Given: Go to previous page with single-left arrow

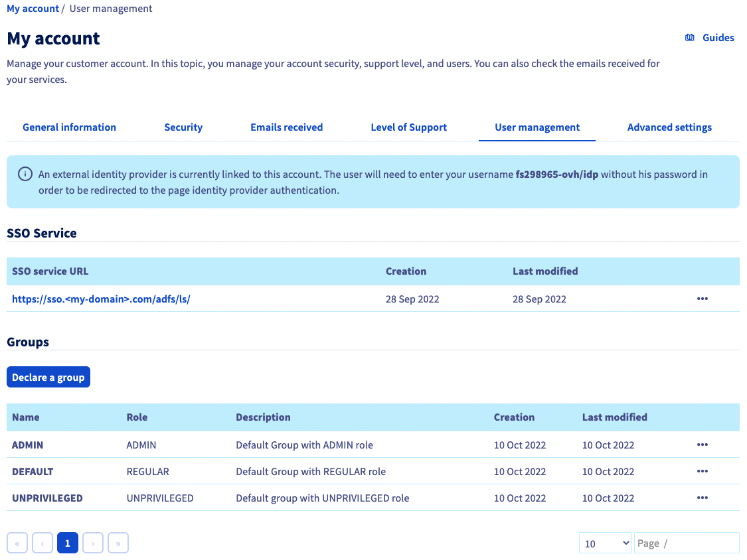Looking at the screenshot, I should point(42,543).
